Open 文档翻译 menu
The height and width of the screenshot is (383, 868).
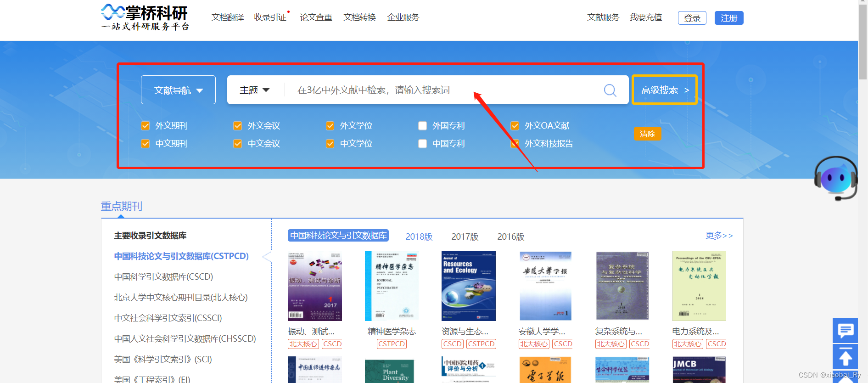[228, 17]
